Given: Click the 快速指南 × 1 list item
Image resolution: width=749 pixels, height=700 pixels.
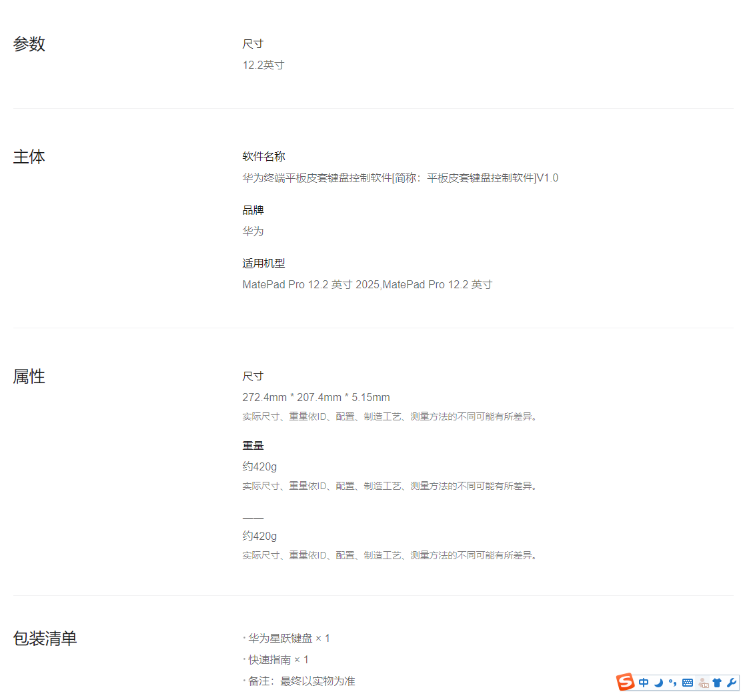Looking at the screenshot, I should click(x=276, y=660).
